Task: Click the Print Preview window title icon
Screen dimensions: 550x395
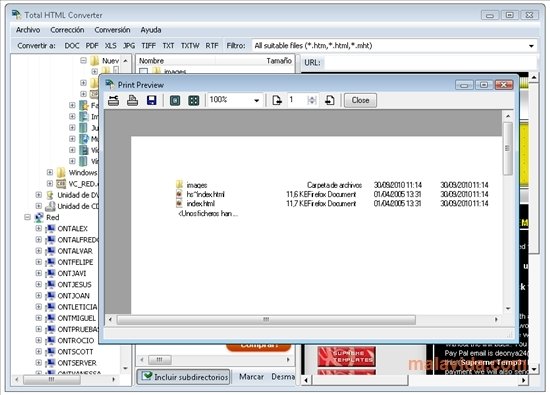Action: click(x=110, y=84)
